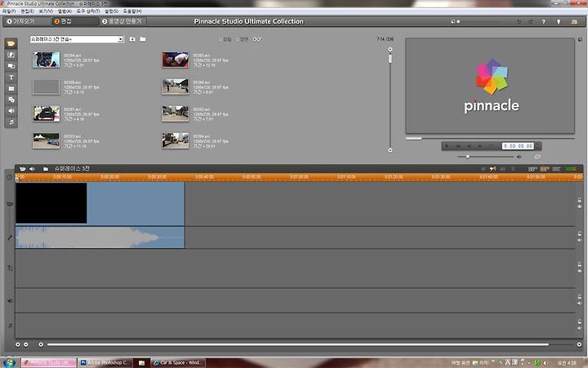Open the transitions album in the sidebar
Viewport: 588px width, 368px height.
click(x=11, y=55)
